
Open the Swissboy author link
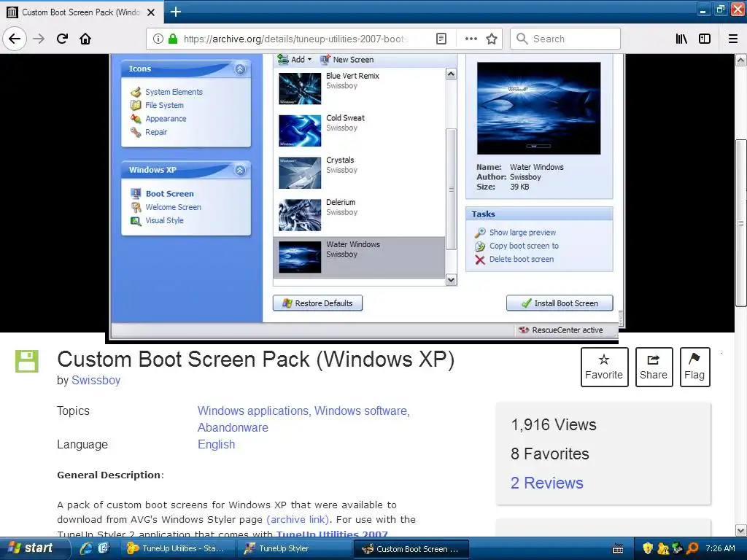click(96, 380)
